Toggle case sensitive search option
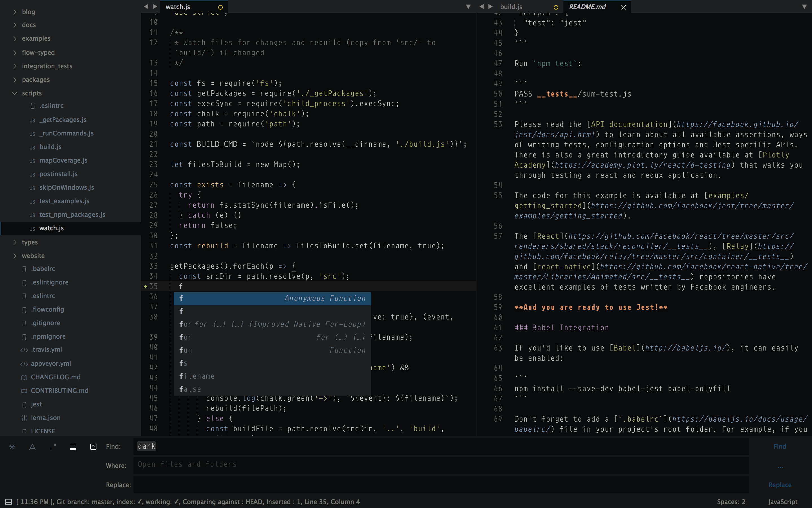Image resolution: width=812 pixels, height=508 pixels. click(x=32, y=446)
